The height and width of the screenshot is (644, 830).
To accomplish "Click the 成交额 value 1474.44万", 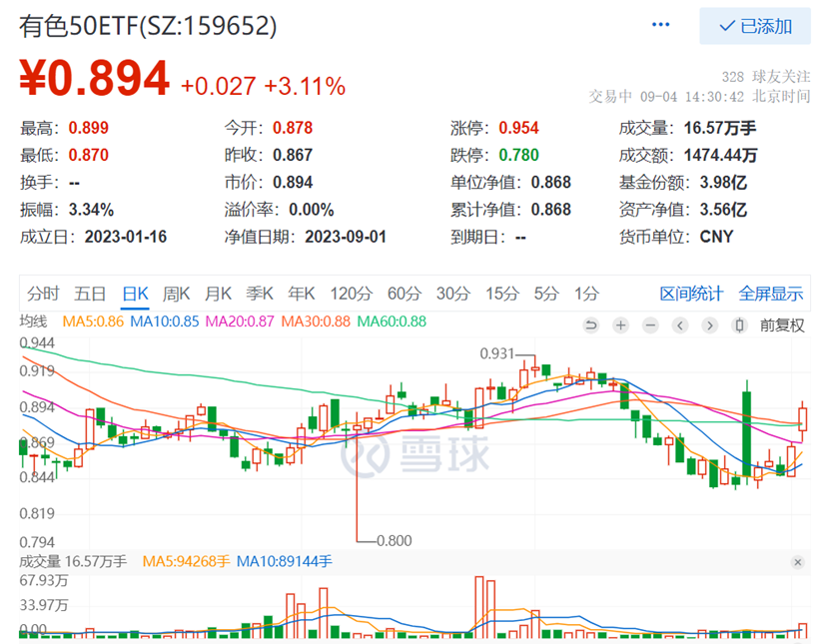I will coord(720,155).
